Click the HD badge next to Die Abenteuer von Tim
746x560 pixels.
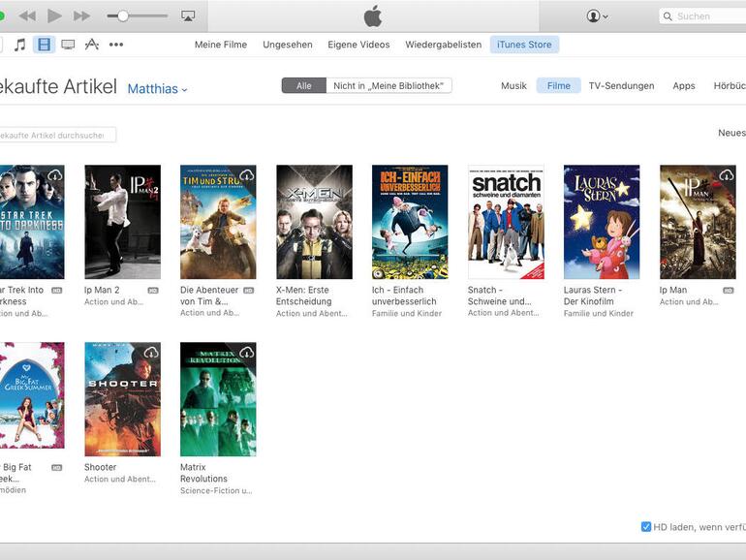(x=249, y=291)
